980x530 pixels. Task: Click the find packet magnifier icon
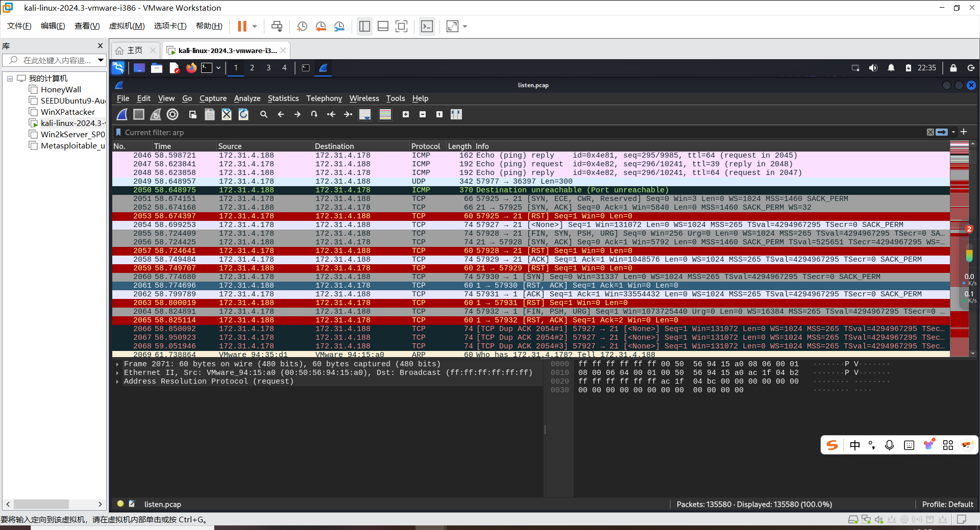pyautogui.click(x=263, y=115)
